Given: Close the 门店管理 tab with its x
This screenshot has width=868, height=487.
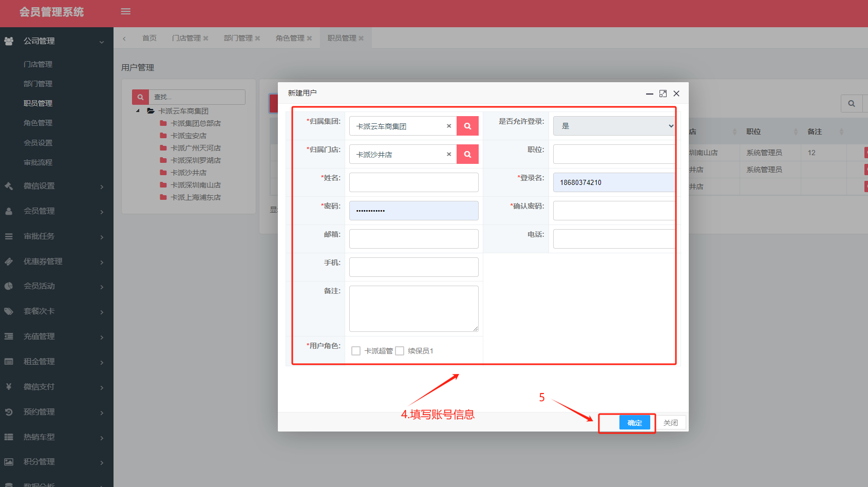Looking at the screenshot, I should 206,39.
